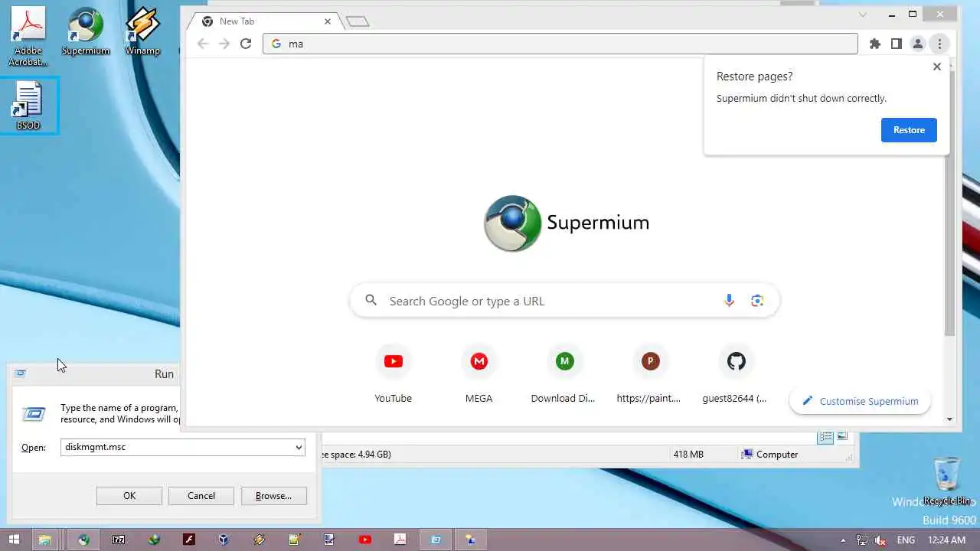Click '418 MB' in Explorer status bar
Image resolution: width=980 pixels, height=551 pixels.
(688, 455)
